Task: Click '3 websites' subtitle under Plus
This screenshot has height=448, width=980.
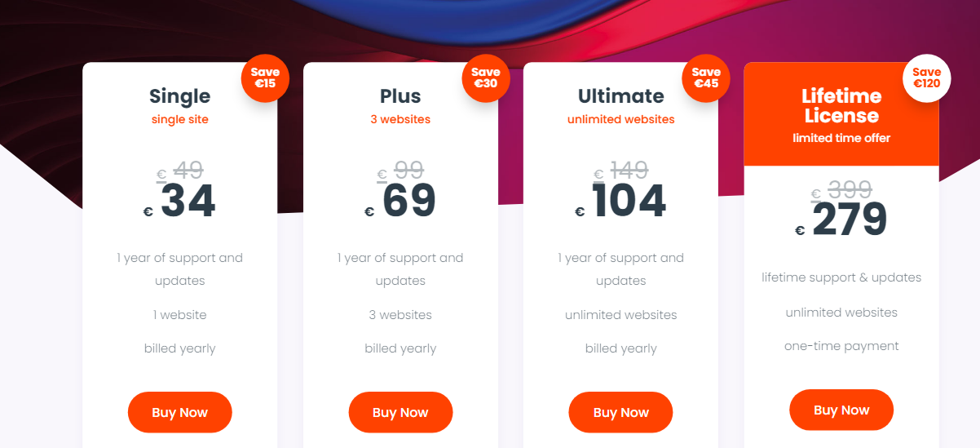Action: (400, 119)
